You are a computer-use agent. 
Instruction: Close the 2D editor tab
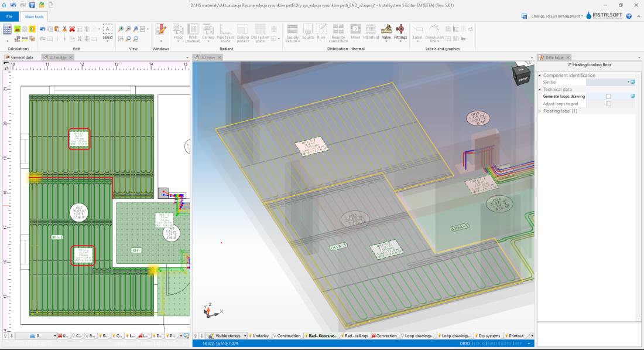pyautogui.click(x=71, y=57)
